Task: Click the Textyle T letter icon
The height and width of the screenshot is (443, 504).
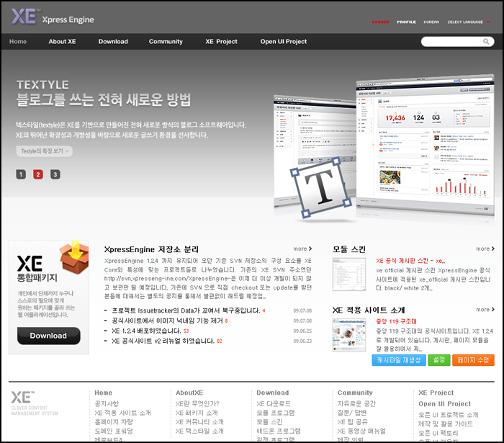Action: click(x=321, y=187)
